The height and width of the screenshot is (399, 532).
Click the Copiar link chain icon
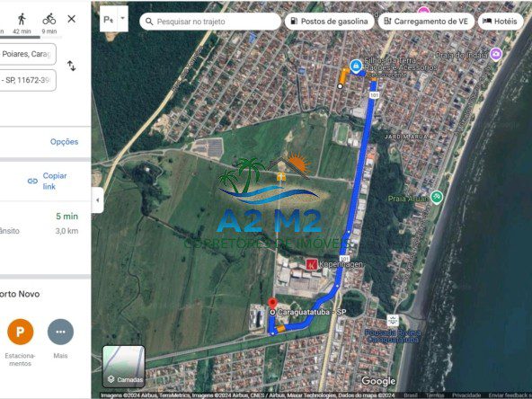coord(32,182)
